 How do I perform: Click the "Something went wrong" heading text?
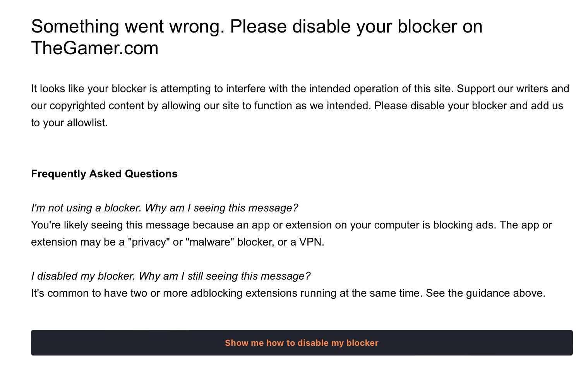[128, 27]
